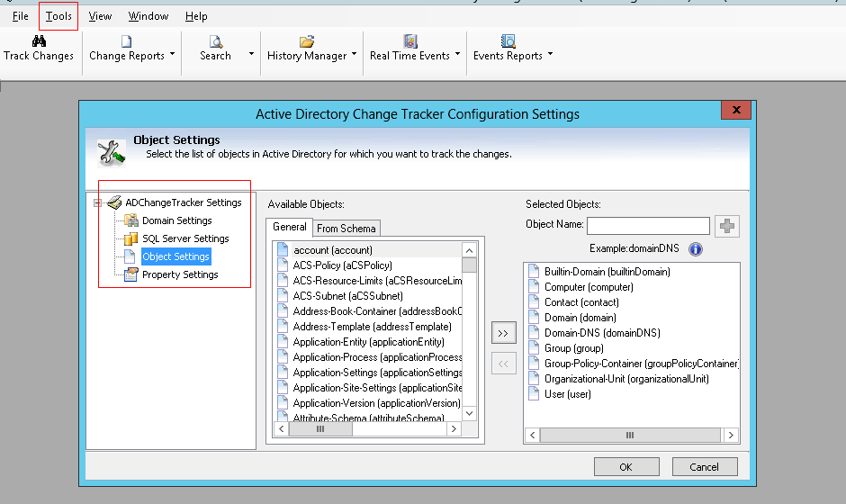Open the Change Reports dropdown arrow
846x504 pixels.
[x=172, y=54]
